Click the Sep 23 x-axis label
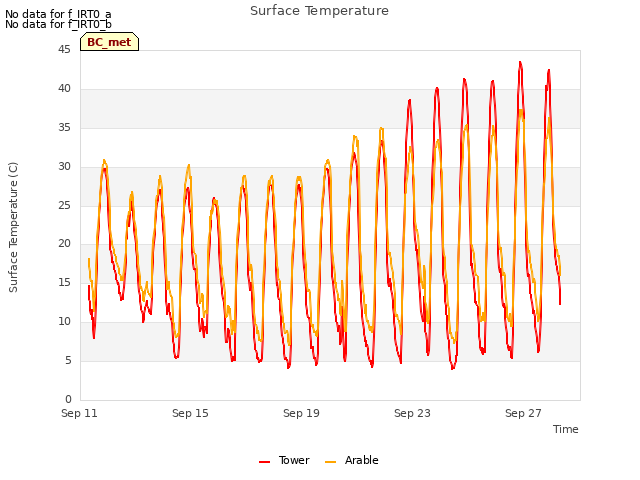This screenshot has width=640, height=480. (x=412, y=413)
